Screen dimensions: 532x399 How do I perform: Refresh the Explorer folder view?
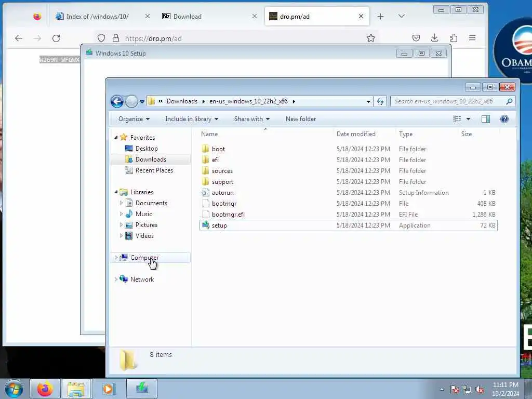[380, 101]
